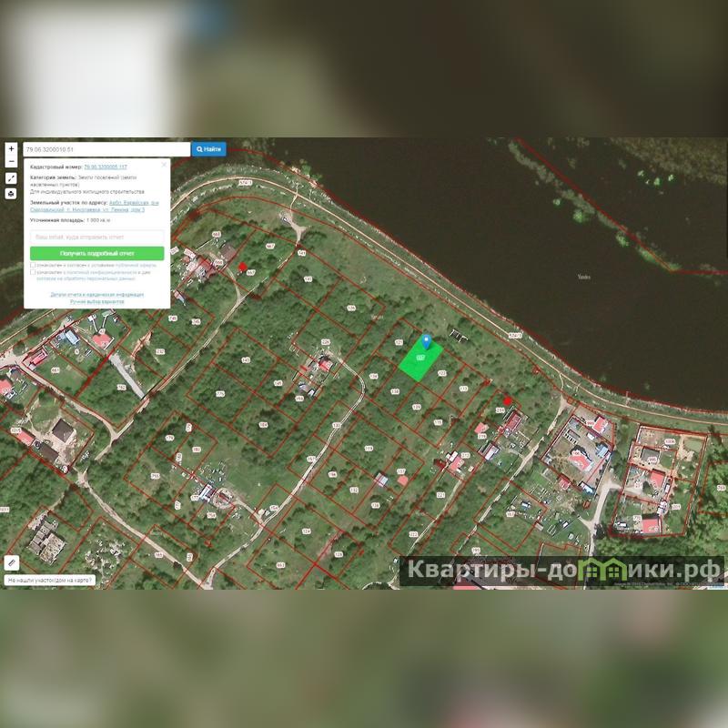Click the print map icon
This screenshot has width=728, height=728.
[x=11, y=193]
